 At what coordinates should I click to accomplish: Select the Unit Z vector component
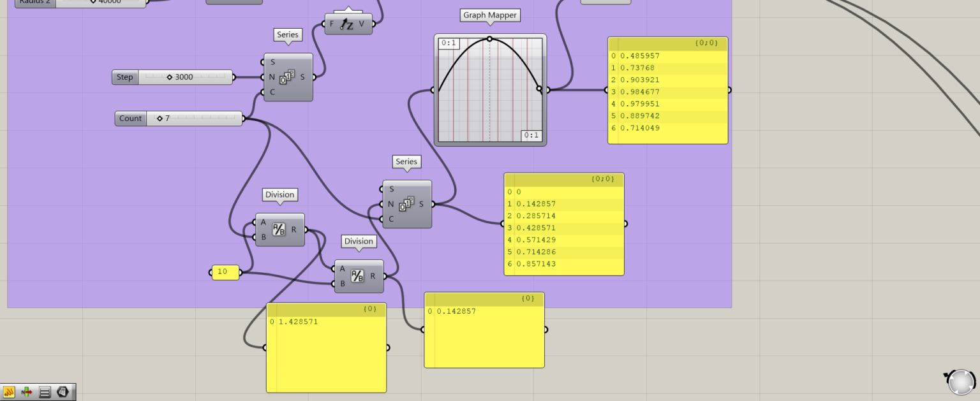point(348,24)
